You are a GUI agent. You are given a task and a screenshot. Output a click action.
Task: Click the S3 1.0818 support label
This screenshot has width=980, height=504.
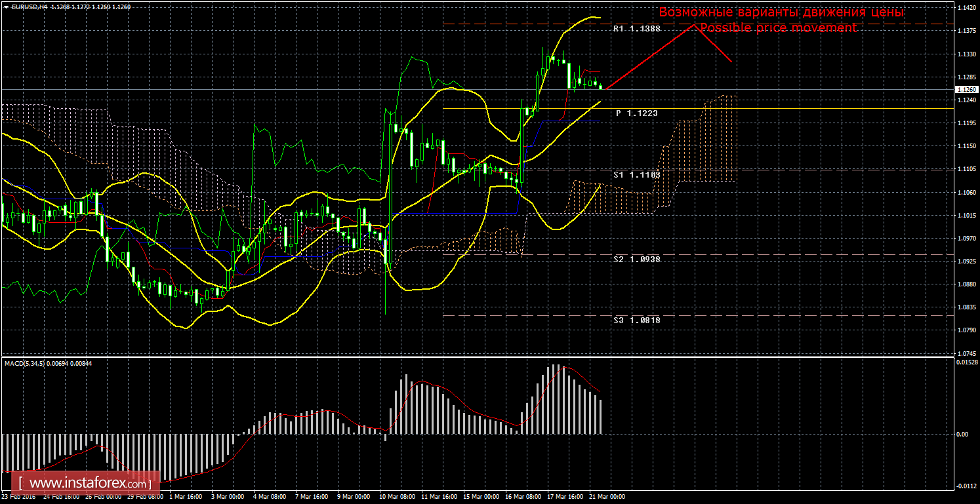[x=637, y=320]
